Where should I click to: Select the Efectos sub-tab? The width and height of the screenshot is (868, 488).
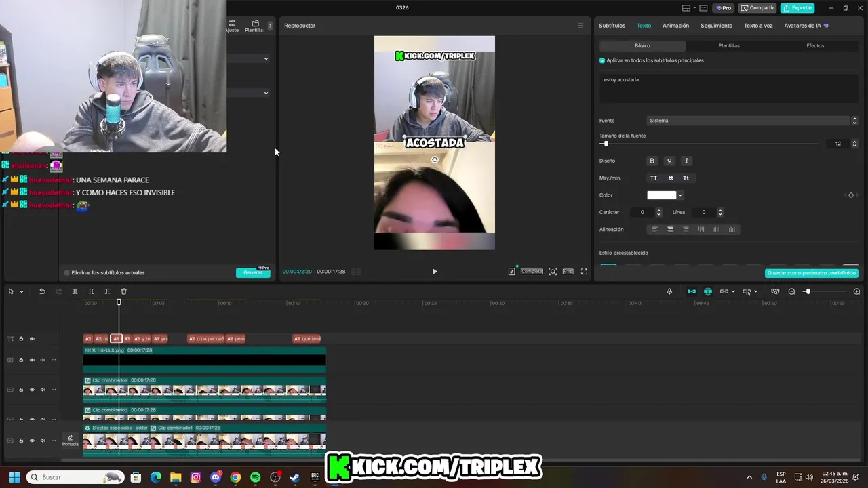coord(815,45)
